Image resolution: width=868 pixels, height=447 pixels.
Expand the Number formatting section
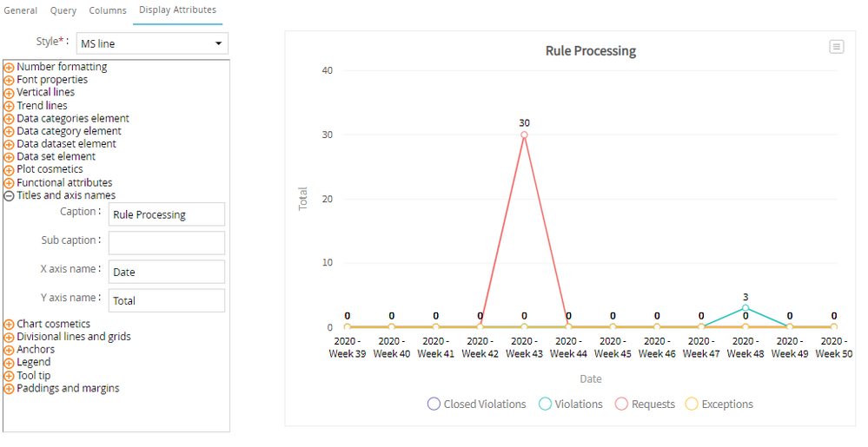point(10,67)
